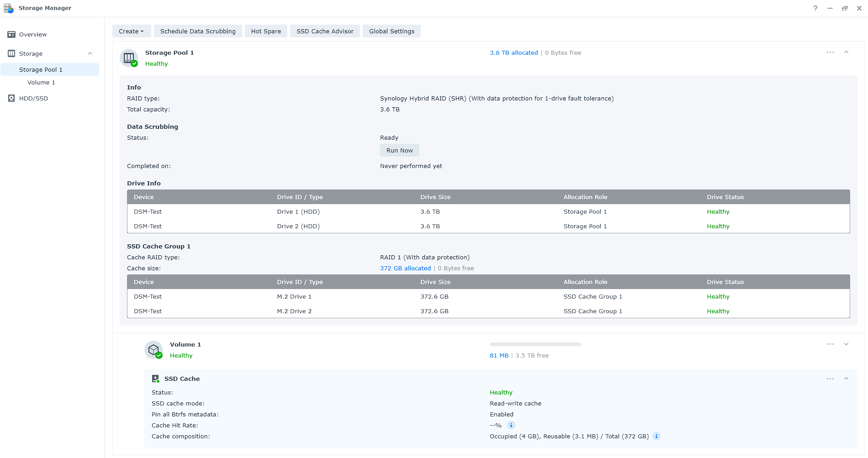The width and height of the screenshot is (868, 458).
Task: Open the Create dropdown menu
Action: point(131,31)
